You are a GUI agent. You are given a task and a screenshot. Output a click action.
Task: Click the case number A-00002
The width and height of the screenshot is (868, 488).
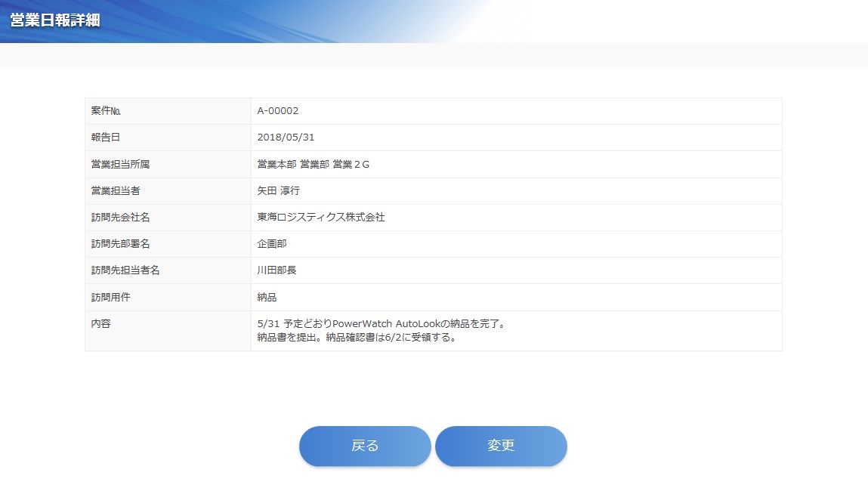278,111
